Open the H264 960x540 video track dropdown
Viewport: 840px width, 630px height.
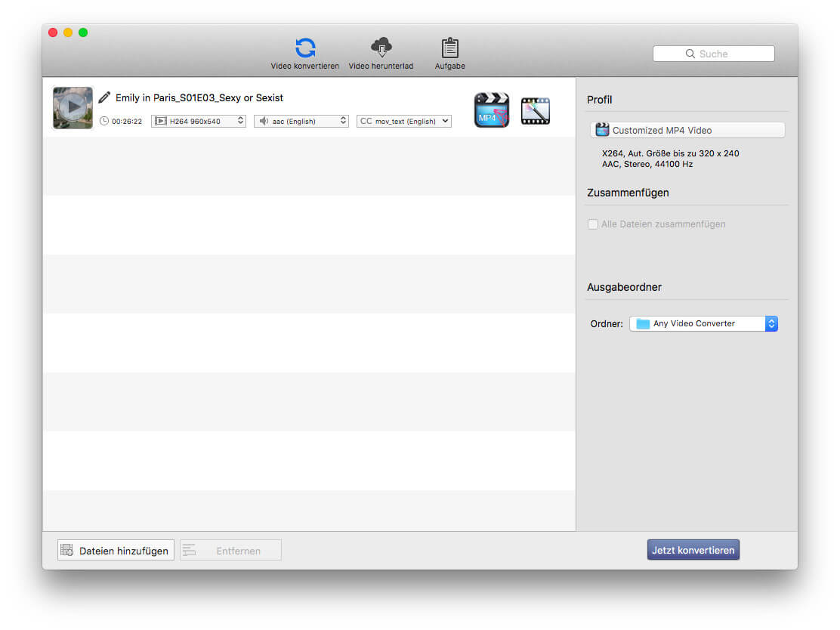pos(198,121)
